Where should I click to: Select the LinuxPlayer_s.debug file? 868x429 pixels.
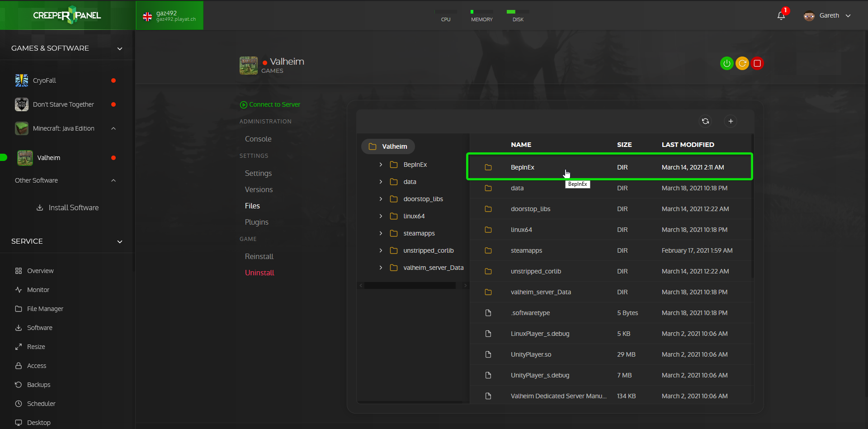coord(611,334)
